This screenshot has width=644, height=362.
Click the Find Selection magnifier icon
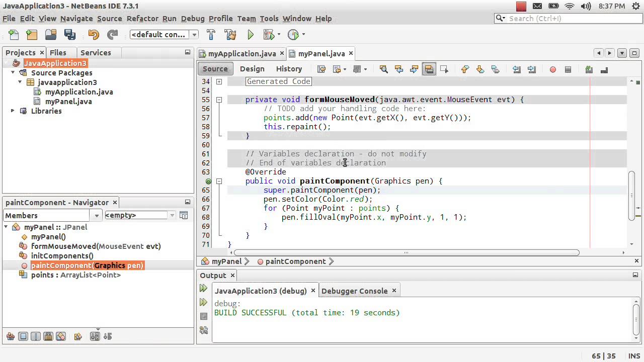coord(383,69)
